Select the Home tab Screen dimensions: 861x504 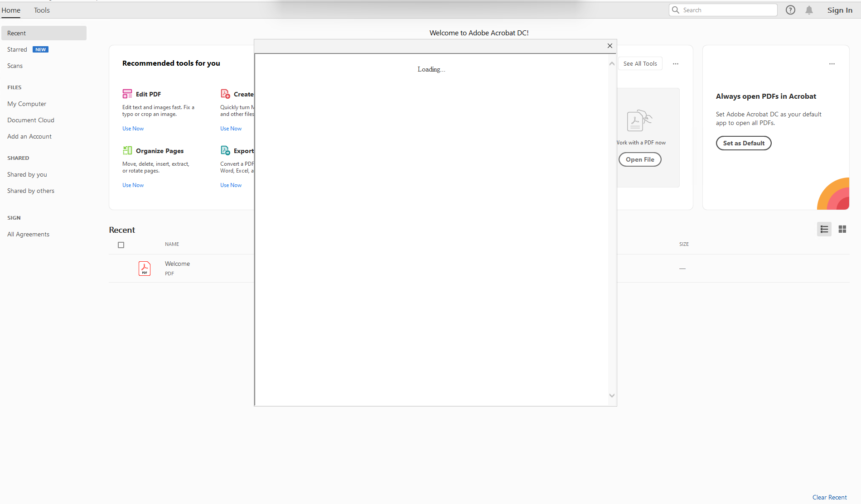tap(11, 10)
